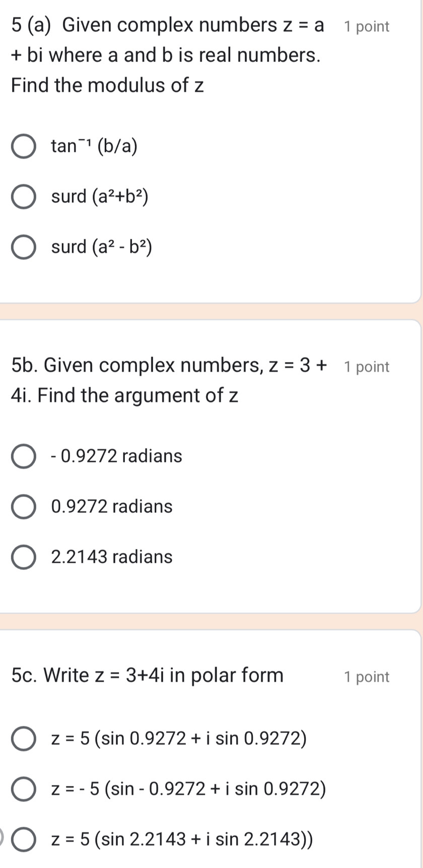
Task: Mark the 2.2143 radians radio button
Action: point(23,557)
